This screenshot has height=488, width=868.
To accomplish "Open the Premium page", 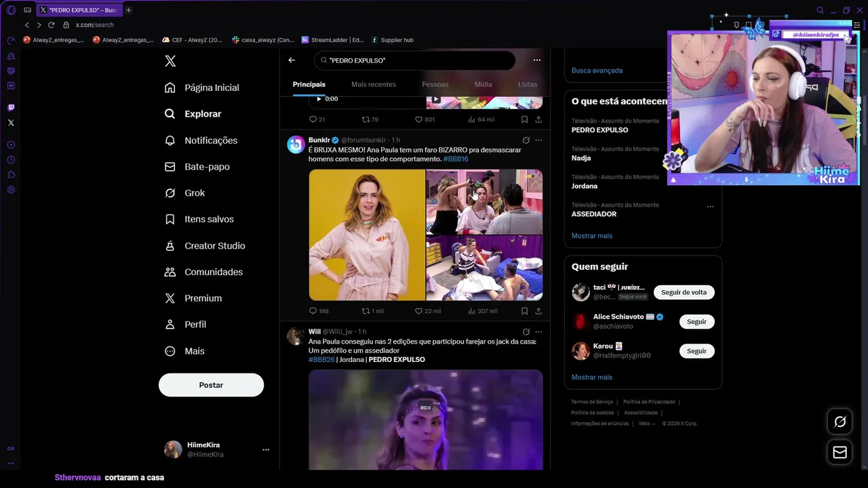I will tap(193, 298).
